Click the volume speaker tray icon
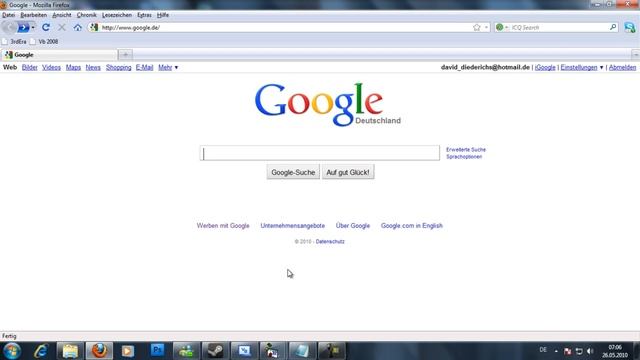 (x=590, y=351)
